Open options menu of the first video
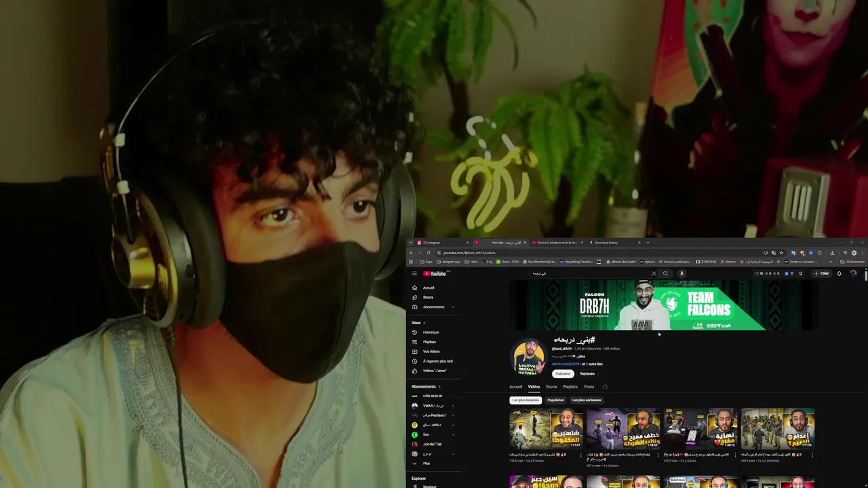Screen dimensions: 868x488 click(x=580, y=455)
